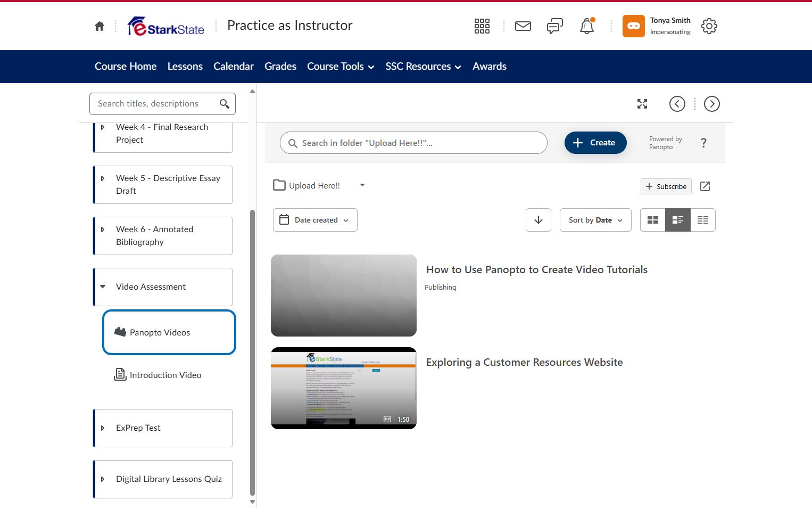This screenshot has width=812, height=508.
Task: Go to next content item
Action: click(712, 104)
